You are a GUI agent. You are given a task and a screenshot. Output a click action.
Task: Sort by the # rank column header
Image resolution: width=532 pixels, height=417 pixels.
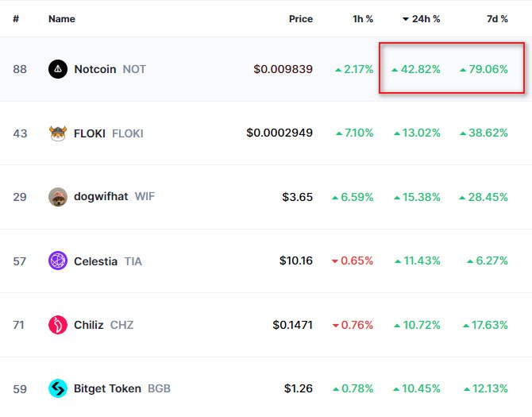coord(16,18)
